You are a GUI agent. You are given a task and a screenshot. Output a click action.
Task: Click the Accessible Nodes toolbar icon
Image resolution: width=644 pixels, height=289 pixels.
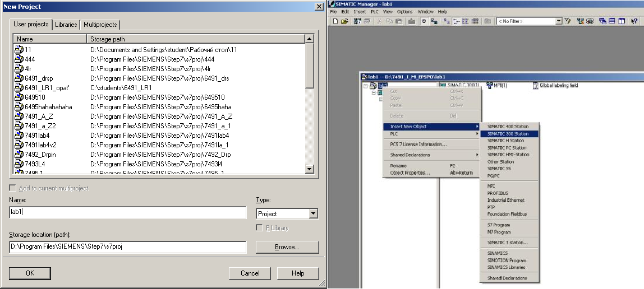[x=358, y=21]
